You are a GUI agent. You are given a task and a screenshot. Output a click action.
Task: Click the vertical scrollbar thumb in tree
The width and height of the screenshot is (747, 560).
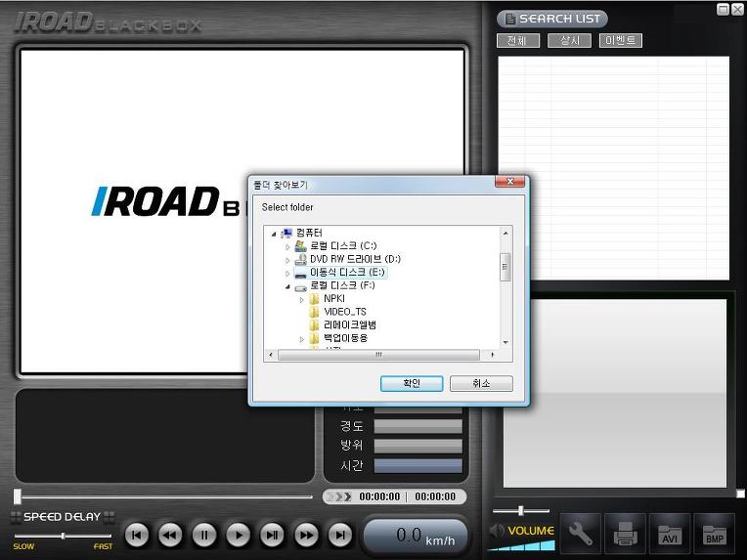coord(505,267)
